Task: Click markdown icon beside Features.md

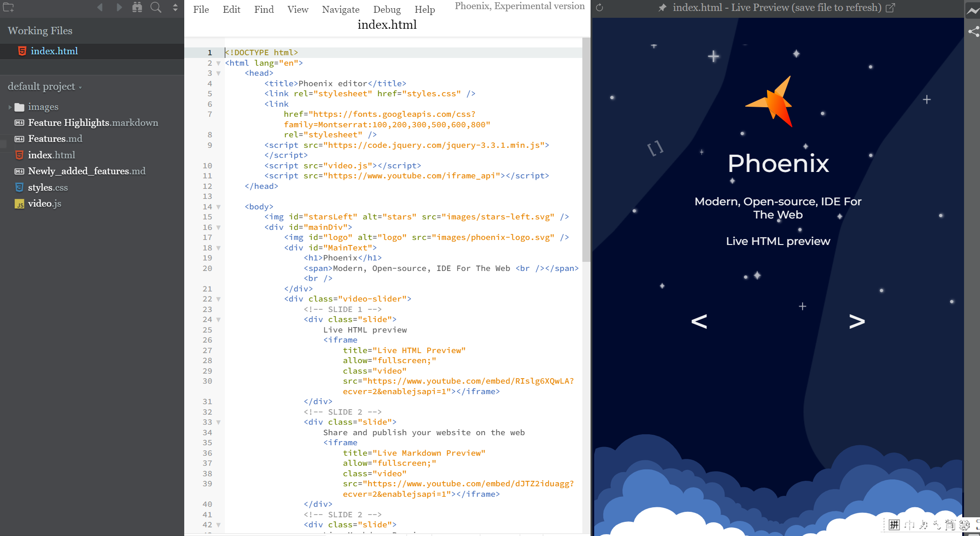Action: pos(19,139)
